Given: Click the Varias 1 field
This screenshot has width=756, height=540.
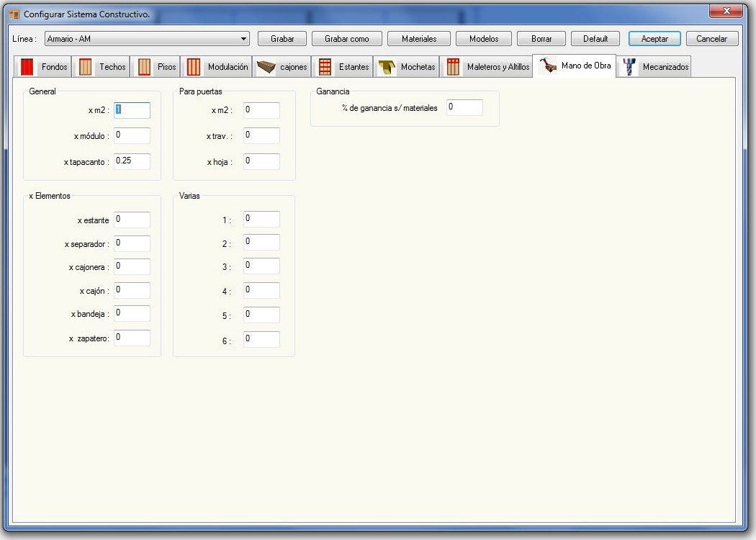Looking at the screenshot, I should pyautogui.click(x=261, y=219).
